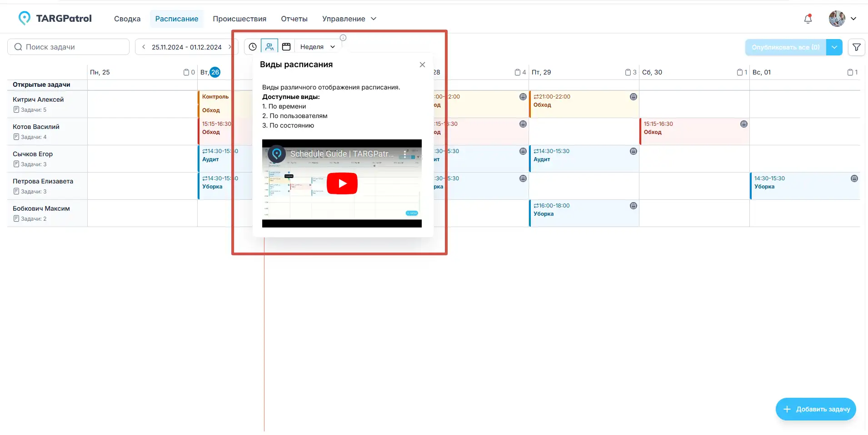Image resolution: width=868 pixels, height=435 pixels.
Task: Click the Задачи: 4 counter
Action: (x=30, y=137)
